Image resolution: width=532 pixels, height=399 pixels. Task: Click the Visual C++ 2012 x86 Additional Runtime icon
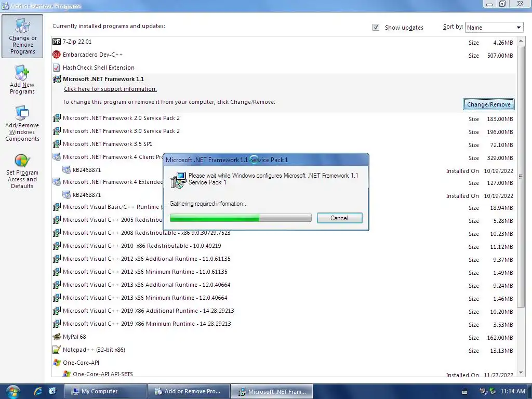57,259
